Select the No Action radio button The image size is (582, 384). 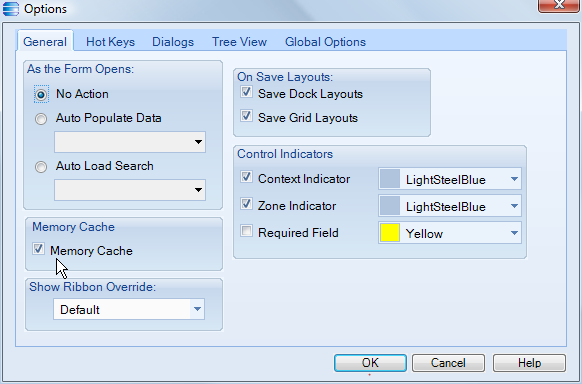coord(41,95)
